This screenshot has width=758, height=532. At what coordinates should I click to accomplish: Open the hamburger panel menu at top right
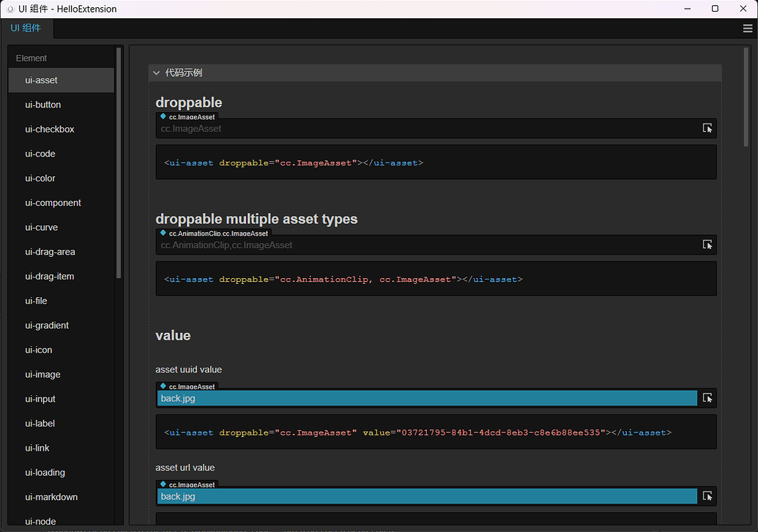(748, 29)
